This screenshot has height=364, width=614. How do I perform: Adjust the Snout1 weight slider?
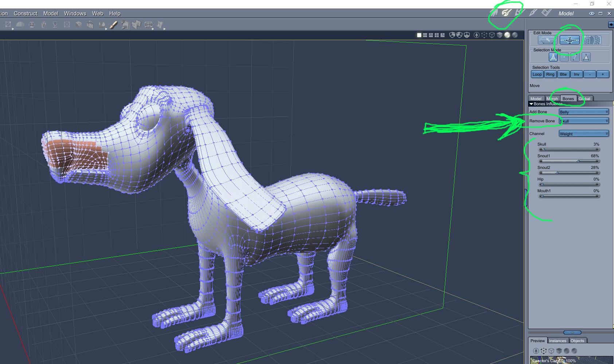tap(569, 161)
